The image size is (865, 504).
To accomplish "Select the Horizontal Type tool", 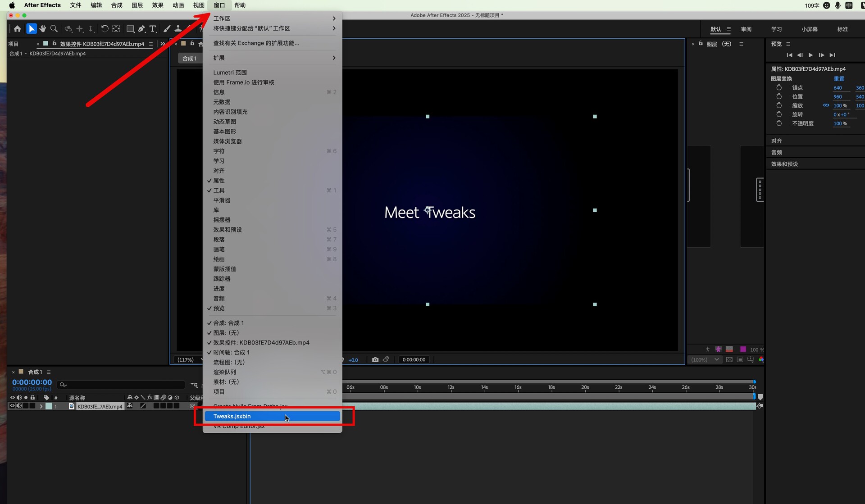I will (x=153, y=29).
